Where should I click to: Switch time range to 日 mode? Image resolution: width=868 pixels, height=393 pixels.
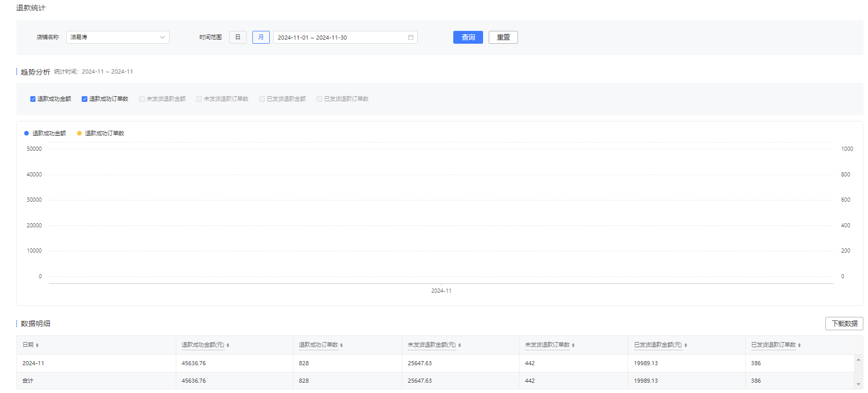click(238, 37)
